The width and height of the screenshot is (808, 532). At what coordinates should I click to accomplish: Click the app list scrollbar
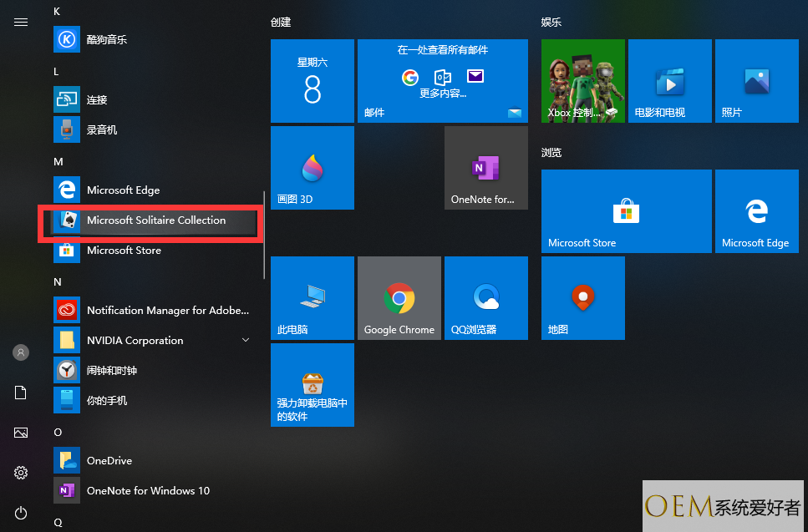[264, 234]
